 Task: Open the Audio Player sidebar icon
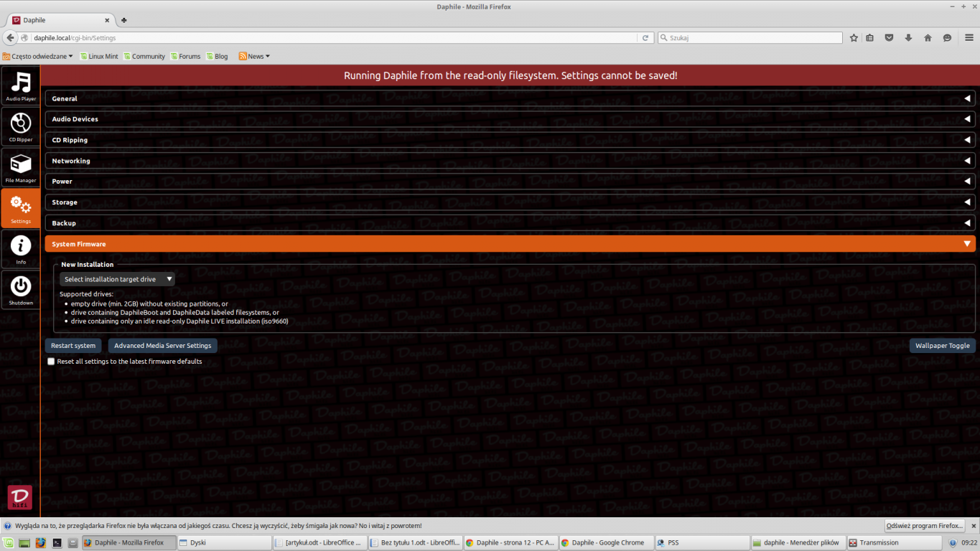point(21,85)
